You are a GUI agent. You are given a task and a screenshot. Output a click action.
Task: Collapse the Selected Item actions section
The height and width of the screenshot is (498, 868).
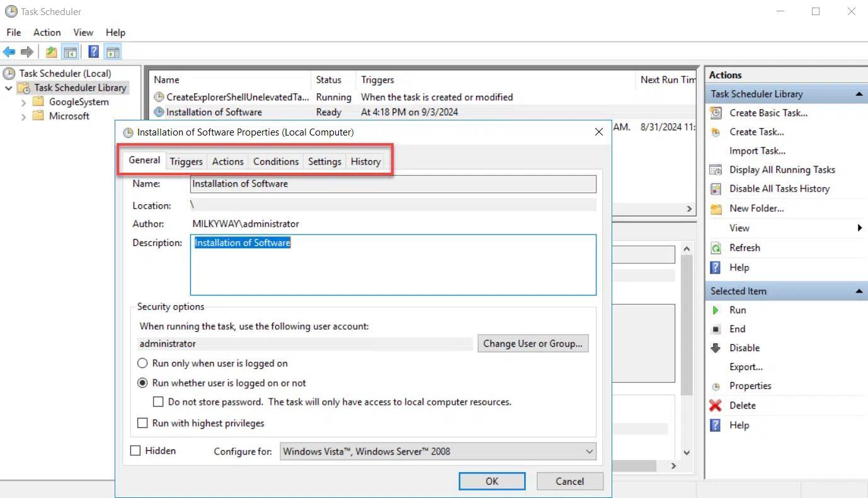pos(858,291)
